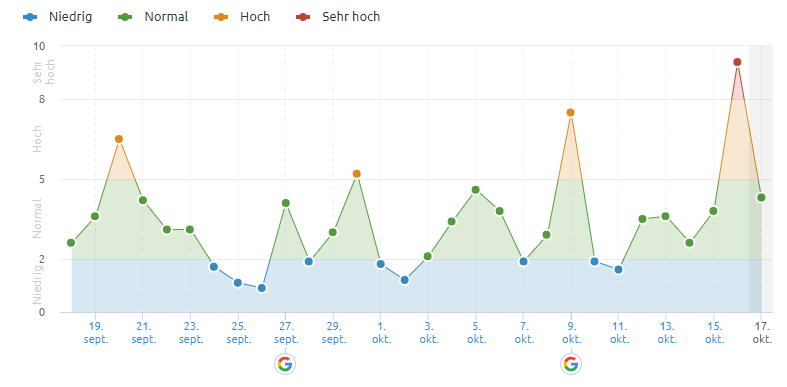The height and width of the screenshot is (387, 787).
Task: Select the green data point above 21. sept.
Action: 143,200
